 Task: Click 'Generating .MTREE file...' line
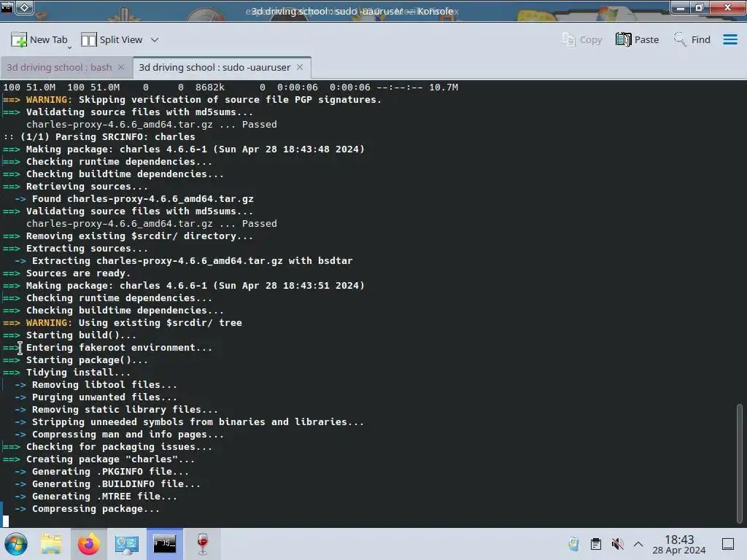click(x=104, y=496)
